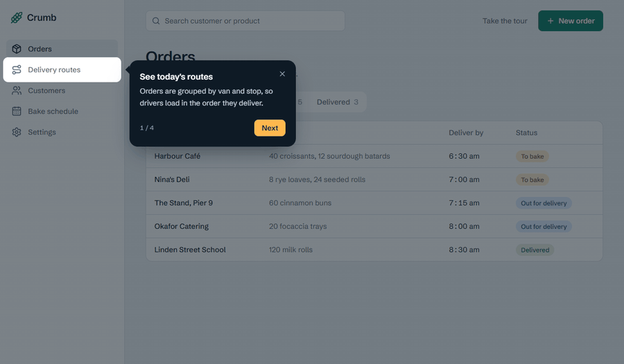Viewport: 624px width, 364px height.
Task: Select the Okafor Catering customer name
Action: tap(182, 226)
